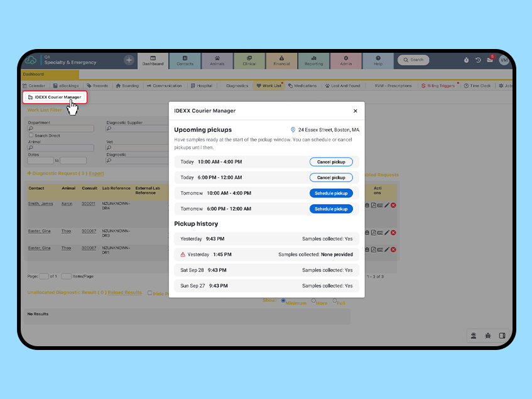Open the VM user avatar menu
The width and height of the screenshot is (532, 399).
click(504, 60)
